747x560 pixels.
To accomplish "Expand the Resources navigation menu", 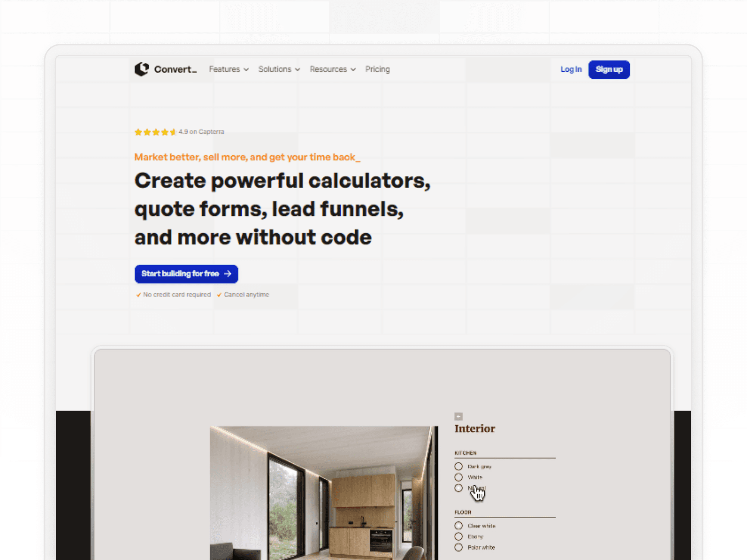I will [x=332, y=69].
